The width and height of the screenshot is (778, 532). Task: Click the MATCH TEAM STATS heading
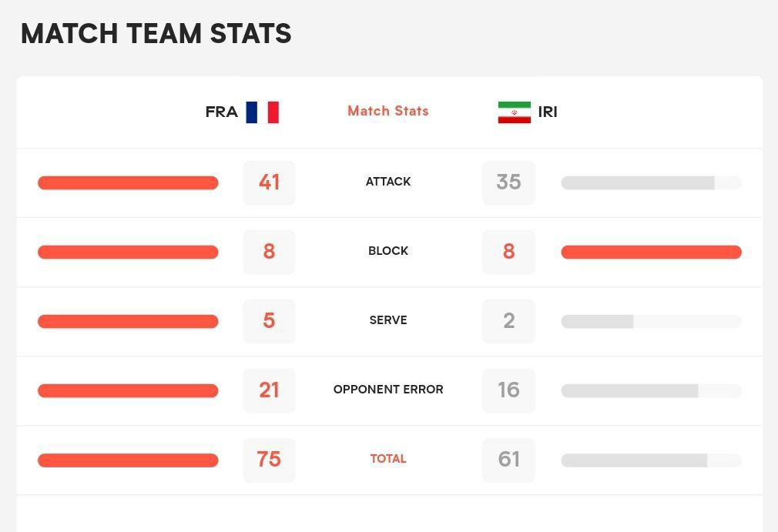[156, 34]
